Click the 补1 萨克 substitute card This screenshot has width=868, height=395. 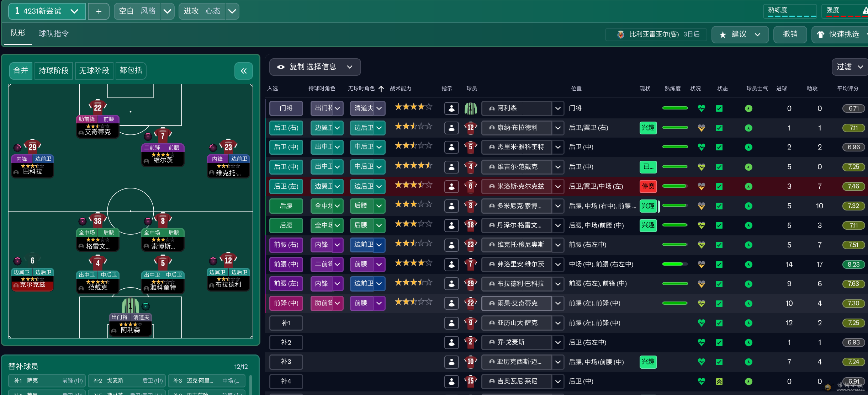click(47, 381)
